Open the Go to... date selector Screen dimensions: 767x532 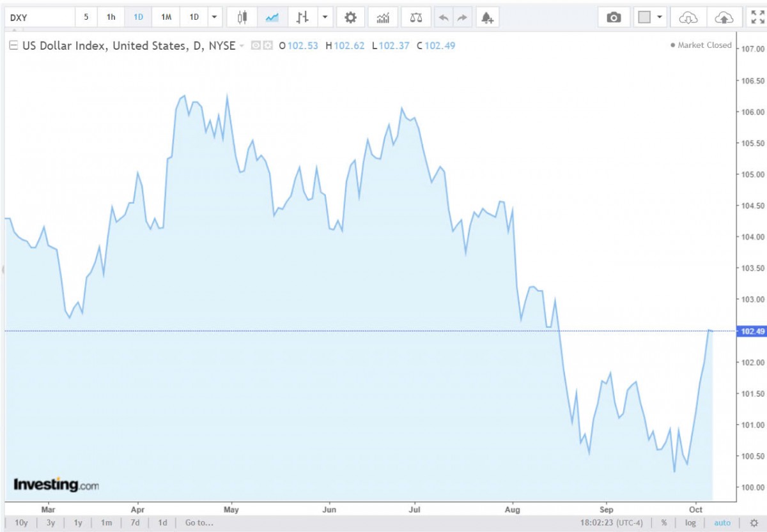pyautogui.click(x=198, y=522)
